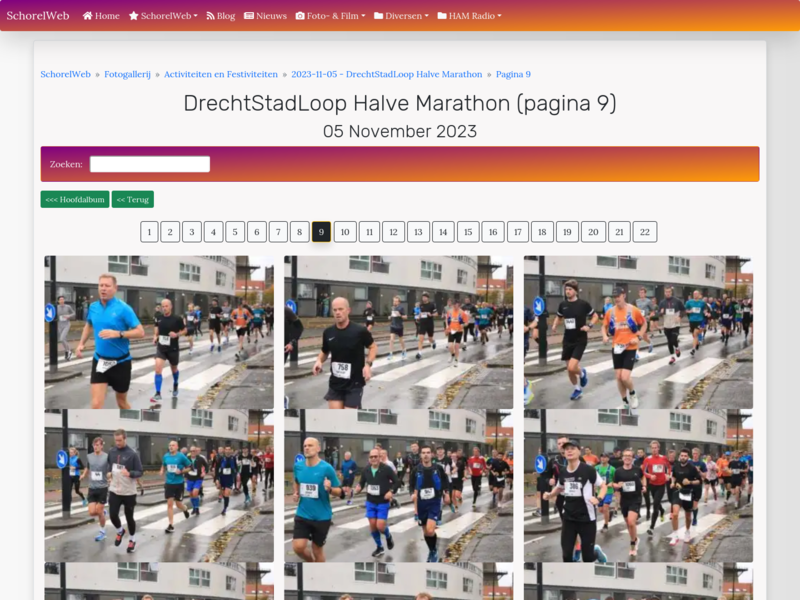Open the Nieuws menu item

click(x=265, y=16)
